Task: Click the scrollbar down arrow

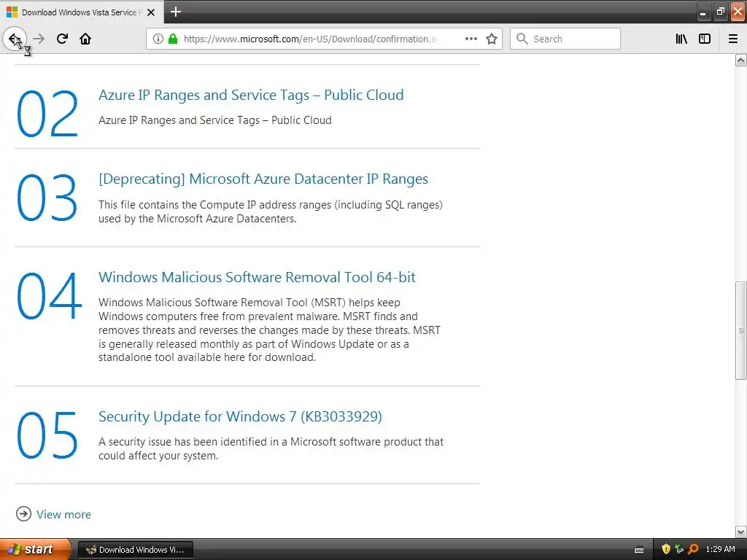Action: point(740,532)
